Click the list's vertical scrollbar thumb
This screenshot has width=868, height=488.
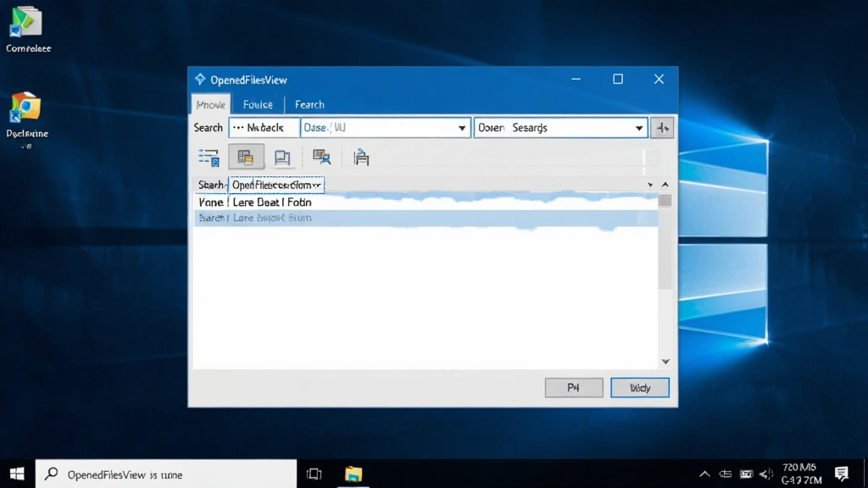[665, 201]
